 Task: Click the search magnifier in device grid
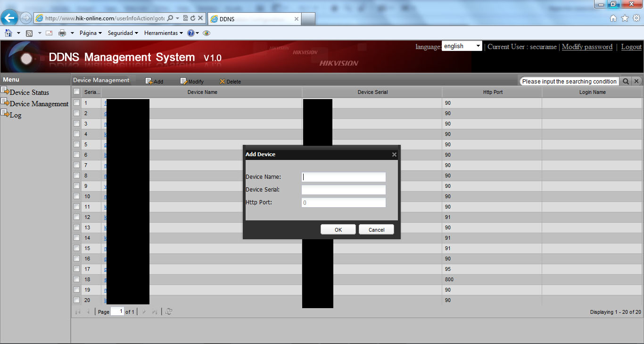(x=626, y=81)
